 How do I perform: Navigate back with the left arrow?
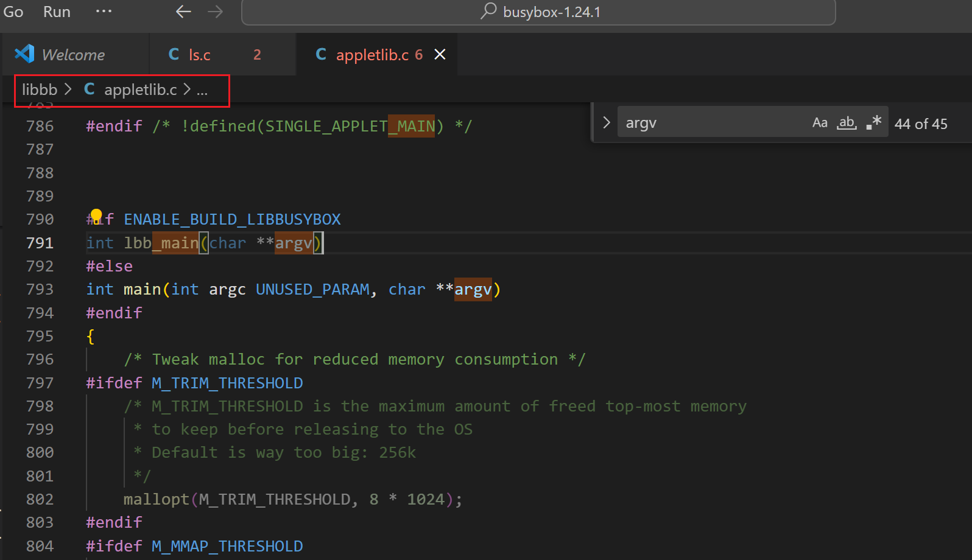pyautogui.click(x=183, y=12)
